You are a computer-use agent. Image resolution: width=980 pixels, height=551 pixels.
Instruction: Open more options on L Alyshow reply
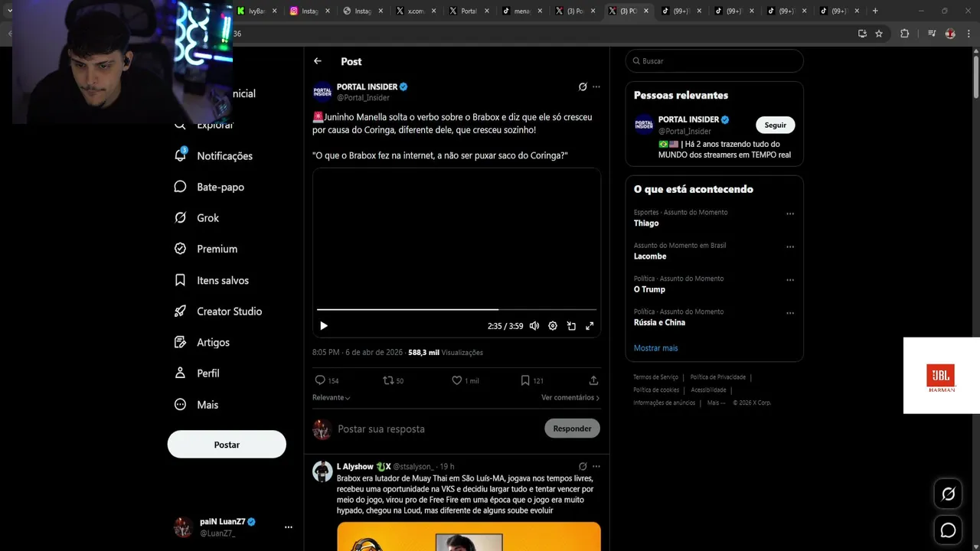tap(596, 466)
